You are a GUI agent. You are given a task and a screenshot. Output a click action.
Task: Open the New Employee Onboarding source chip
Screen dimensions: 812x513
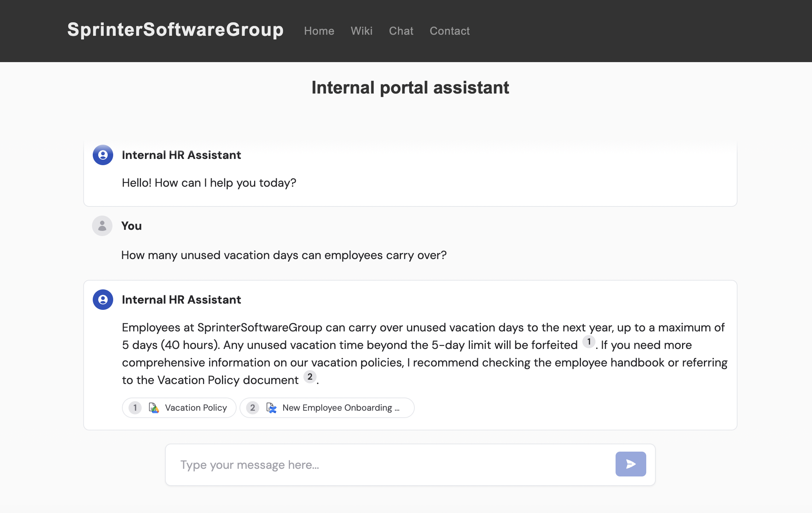point(327,408)
